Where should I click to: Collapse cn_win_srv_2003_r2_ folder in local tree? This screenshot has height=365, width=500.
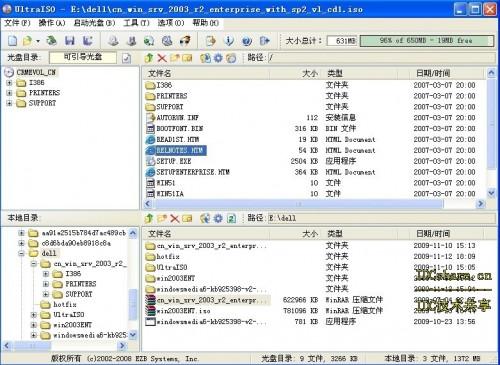point(34,264)
